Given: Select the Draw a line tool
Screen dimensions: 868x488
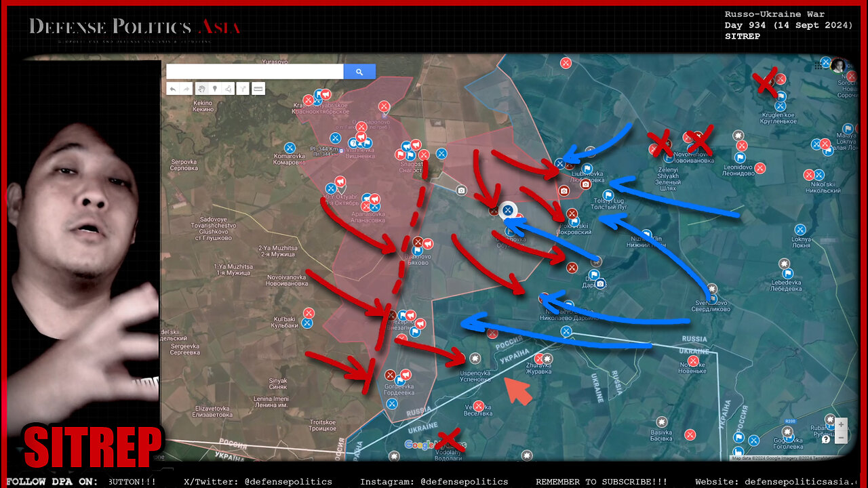Looking at the screenshot, I should point(227,89).
